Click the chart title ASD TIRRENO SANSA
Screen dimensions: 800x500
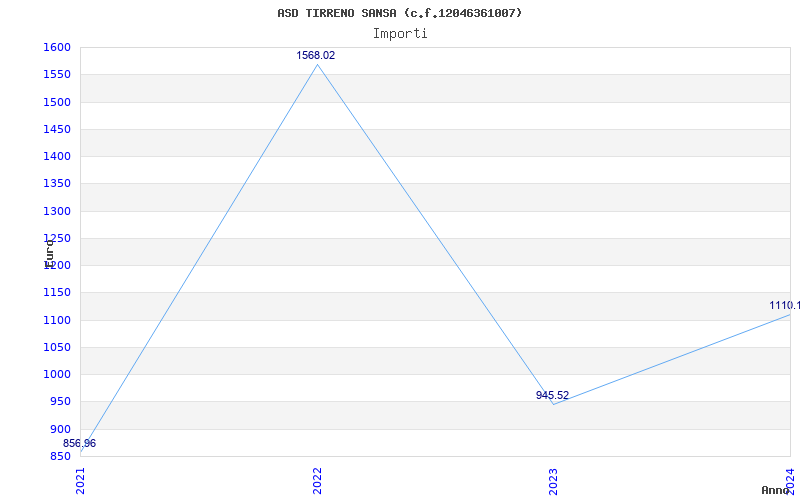pos(399,13)
